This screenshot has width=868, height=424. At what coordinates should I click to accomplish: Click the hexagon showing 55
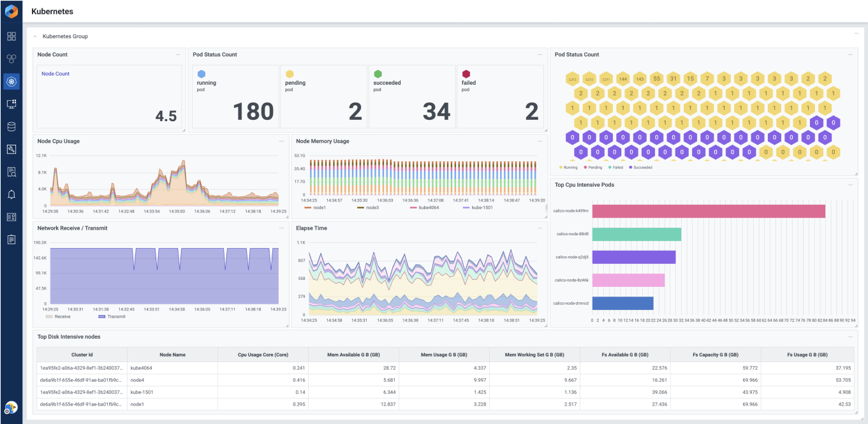click(656, 79)
